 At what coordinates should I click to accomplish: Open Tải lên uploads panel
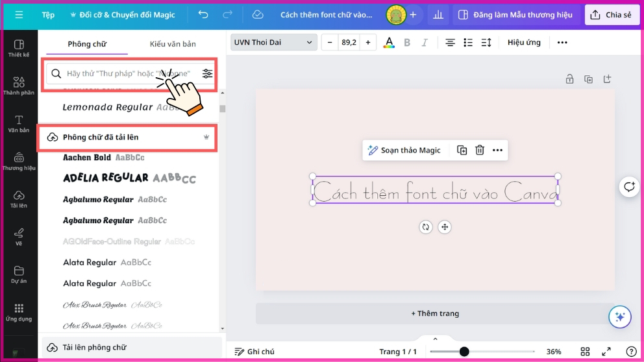pyautogui.click(x=19, y=199)
